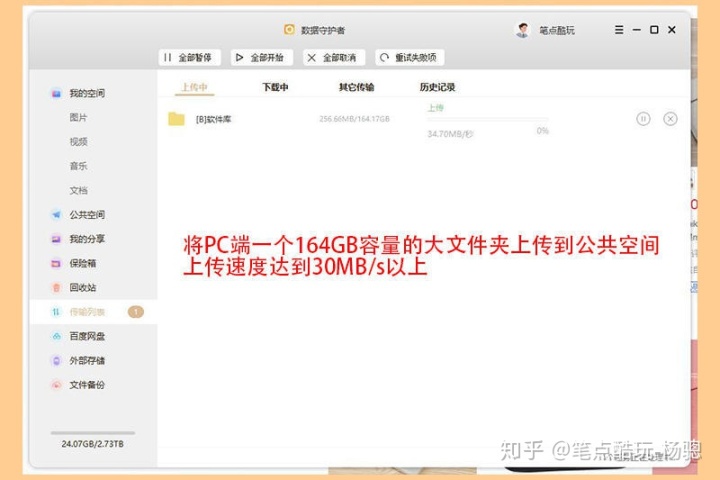Click the [B]软件库 file name
The height and width of the screenshot is (480, 720).
click(214, 119)
